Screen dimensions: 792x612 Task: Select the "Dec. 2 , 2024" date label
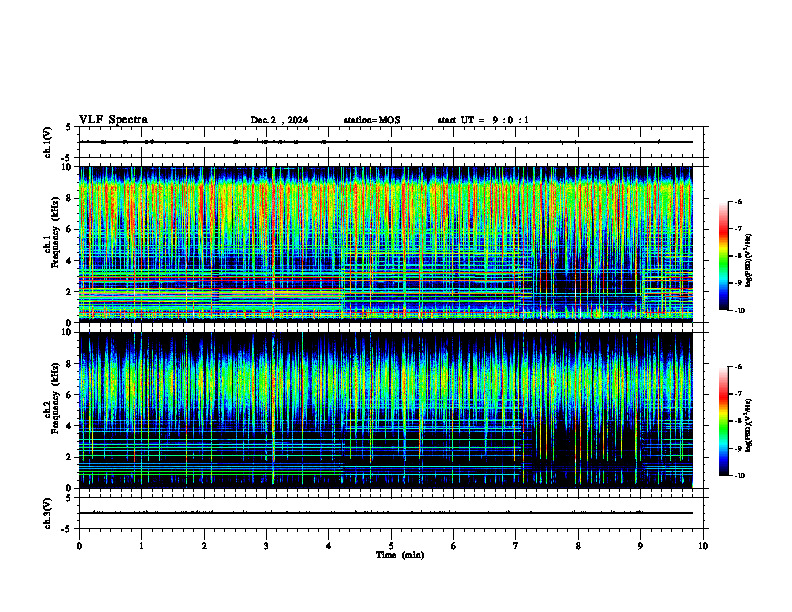click(x=279, y=120)
